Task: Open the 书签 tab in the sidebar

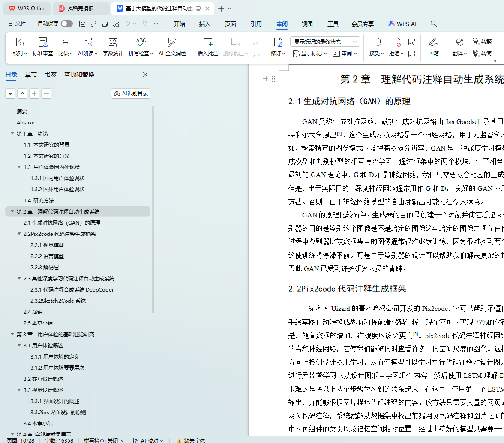Action: (51, 75)
